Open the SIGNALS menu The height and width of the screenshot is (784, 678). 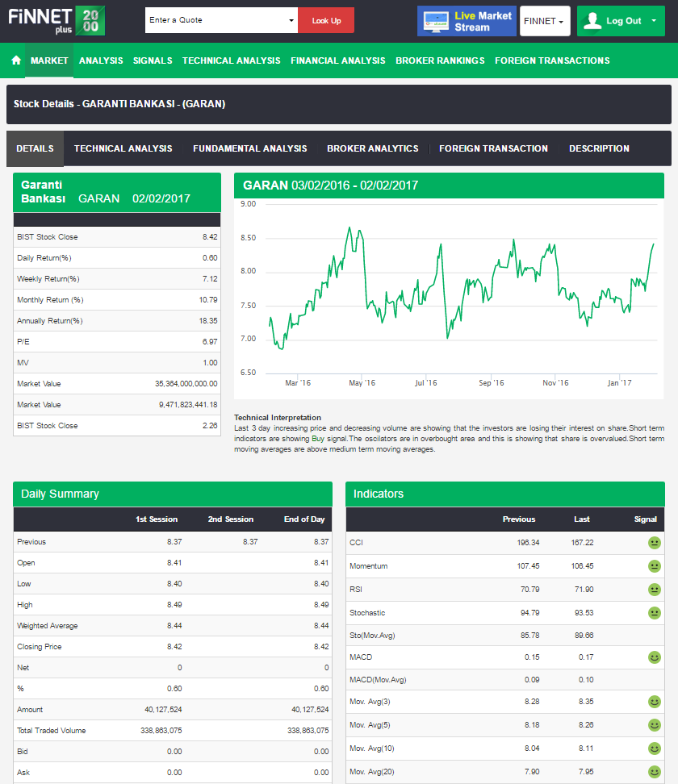click(153, 60)
